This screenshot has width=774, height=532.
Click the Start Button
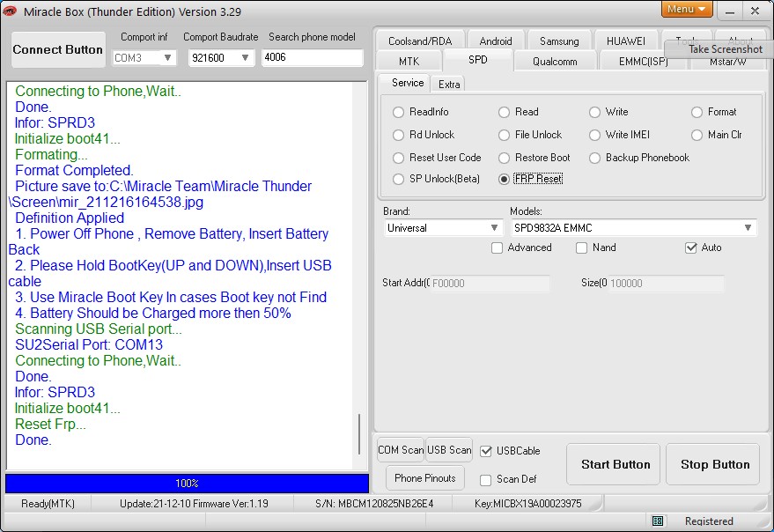(613, 464)
